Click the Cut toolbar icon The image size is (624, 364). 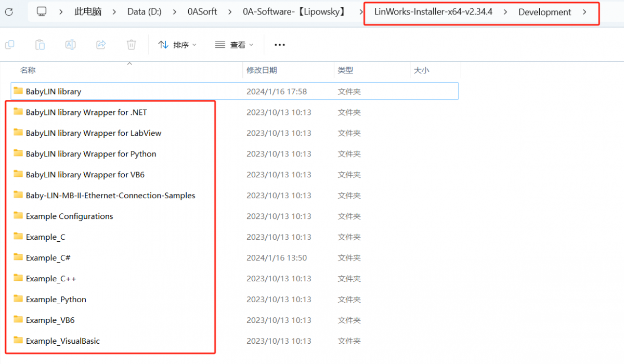point(9,45)
